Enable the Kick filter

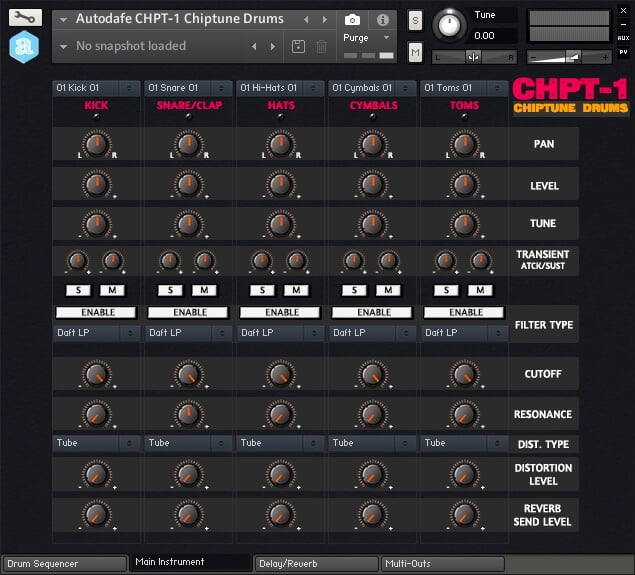pyautogui.click(x=96, y=312)
